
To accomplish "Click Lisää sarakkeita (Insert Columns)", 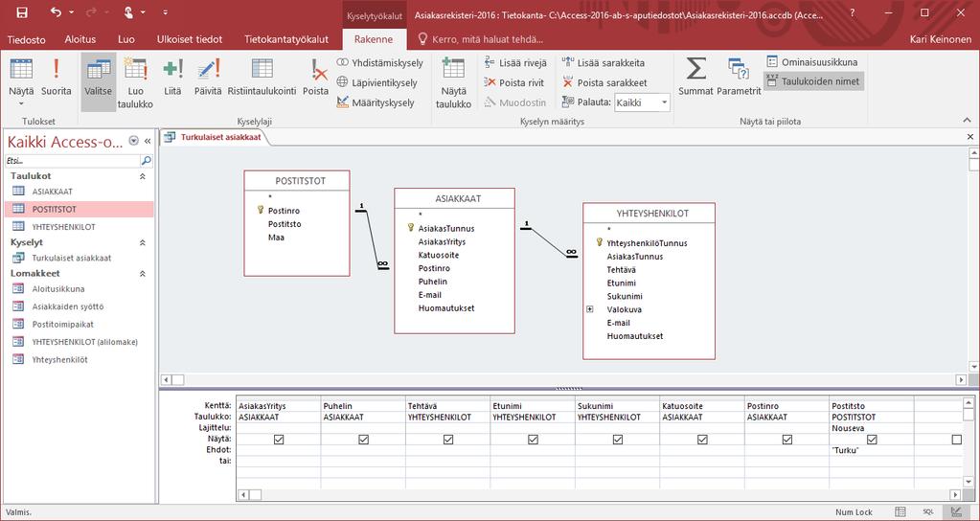I will 604,62.
